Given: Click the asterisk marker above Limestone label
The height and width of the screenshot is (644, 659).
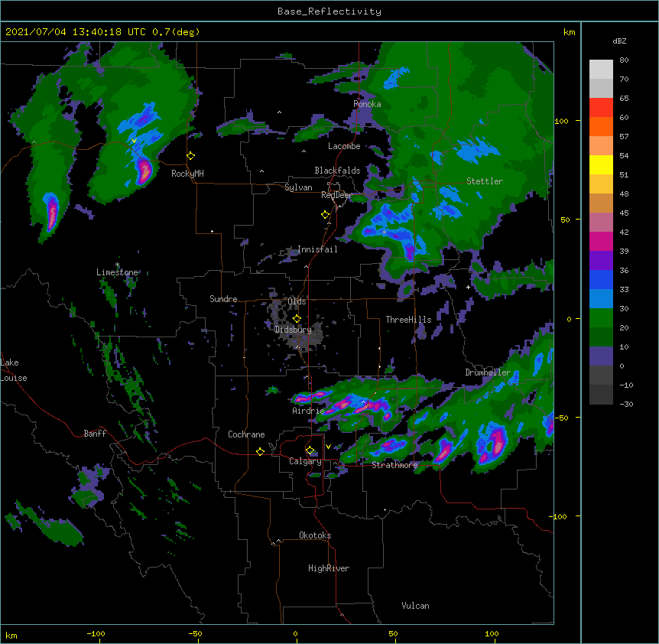Looking at the screenshot, I should [x=117, y=265].
